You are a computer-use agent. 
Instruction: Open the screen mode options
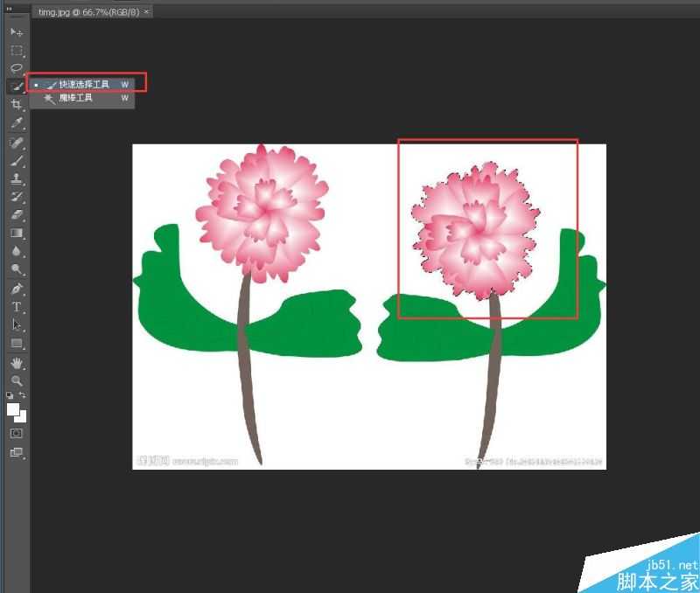click(16, 452)
